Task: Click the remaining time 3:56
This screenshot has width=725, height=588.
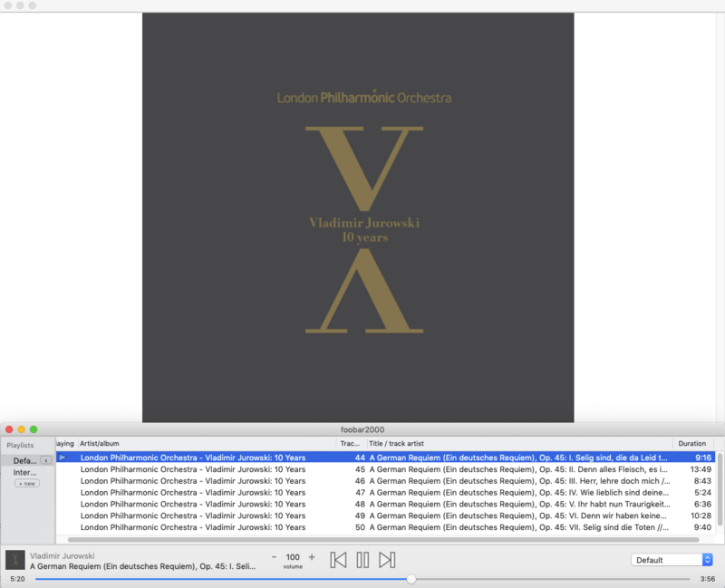Action: (708, 579)
